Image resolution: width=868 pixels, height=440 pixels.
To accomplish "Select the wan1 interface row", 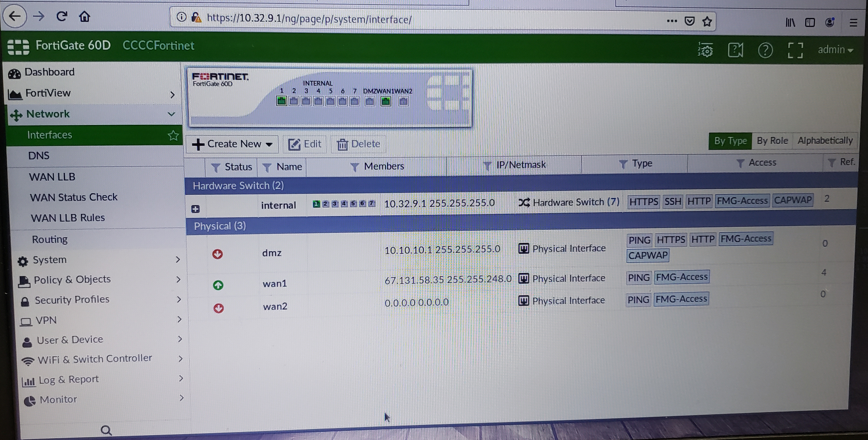I will tap(274, 284).
